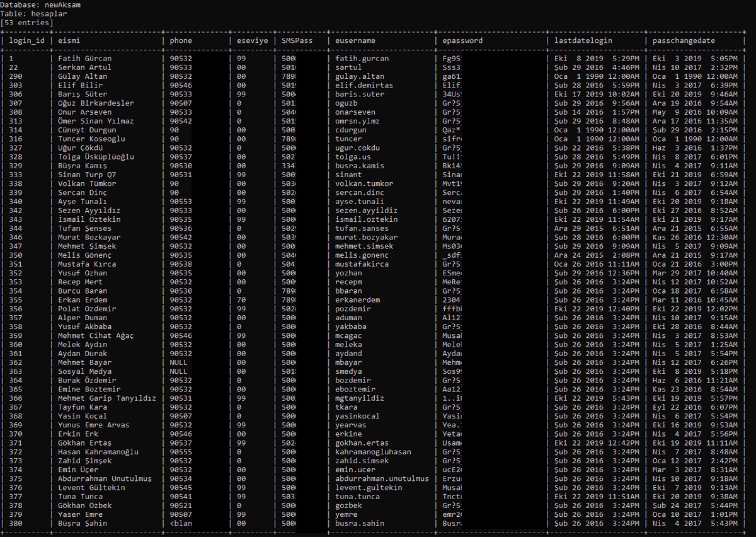Click passchangedate 'Şub 24 2017 5:44PM'
The image size is (756, 537).
tap(696, 505)
